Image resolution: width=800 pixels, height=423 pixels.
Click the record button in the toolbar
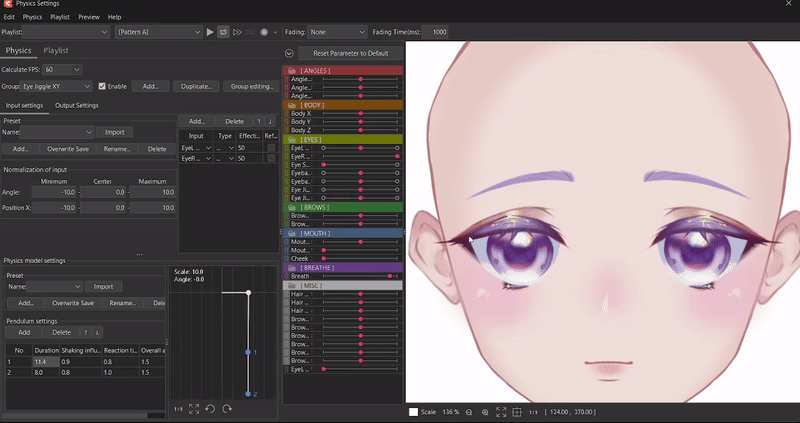[x=264, y=32]
